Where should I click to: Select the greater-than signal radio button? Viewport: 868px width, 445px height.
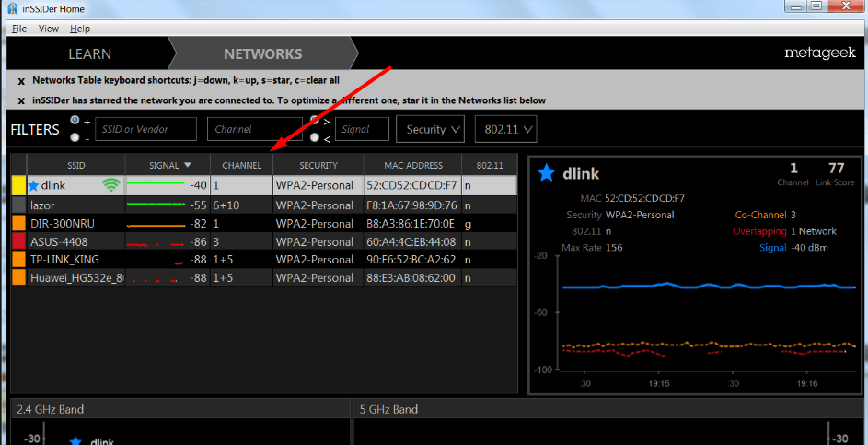(315, 120)
